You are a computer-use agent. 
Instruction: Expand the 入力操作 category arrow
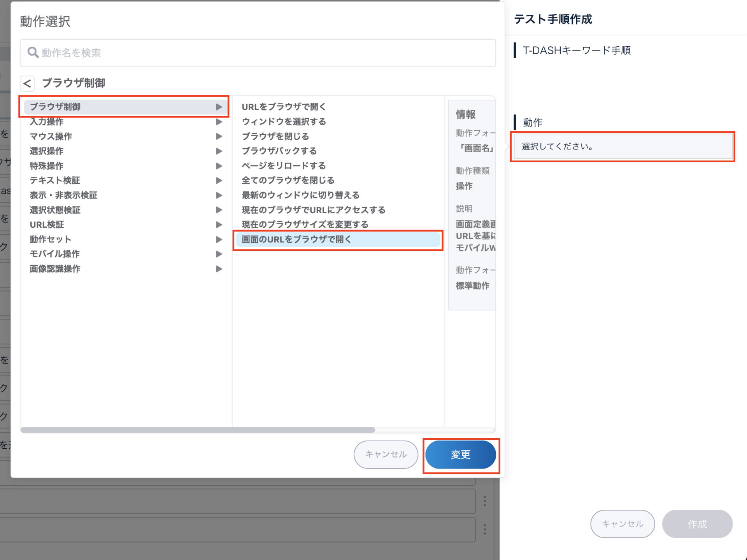[x=219, y=122]
